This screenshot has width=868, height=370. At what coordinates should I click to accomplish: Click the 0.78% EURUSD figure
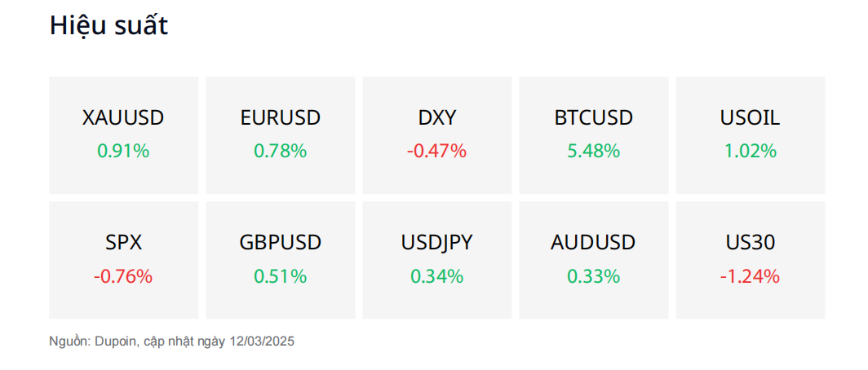coord(280,151)
